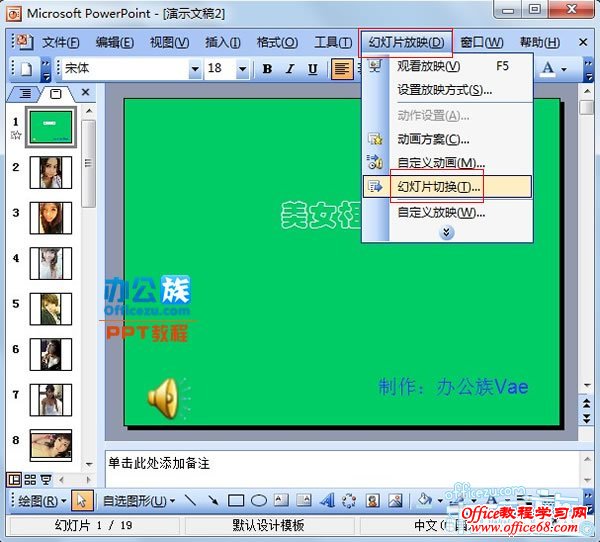Image resolution: width=600 pixels, height=542 pixels.
Task: Insert WordArt
Action: 327,500
